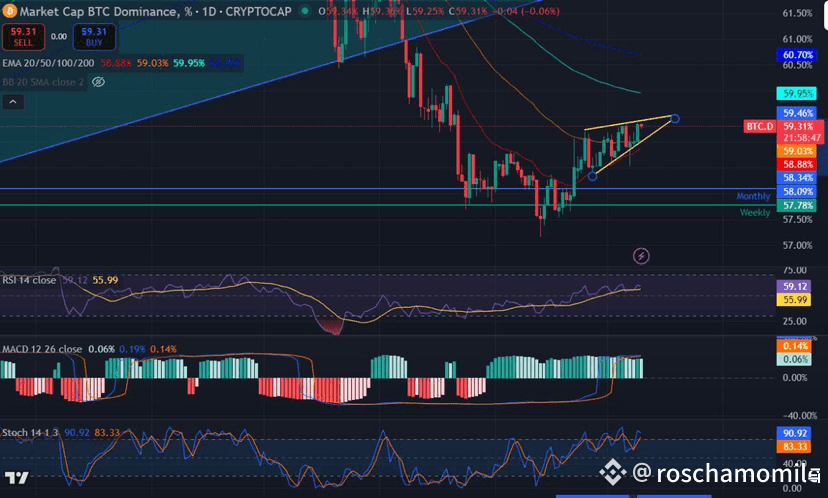
Task: Click the 59.95% cyan EMA price tag
Action: point(797,93)
